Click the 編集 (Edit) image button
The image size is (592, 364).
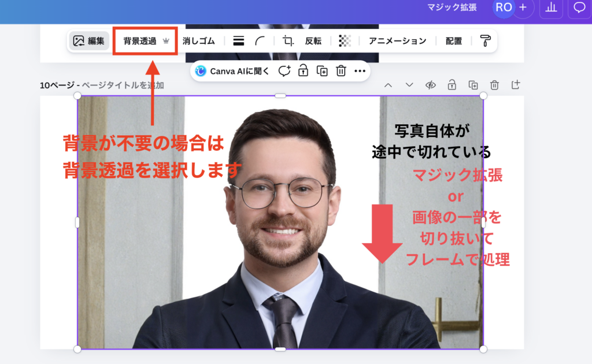(x=88, y=41)
